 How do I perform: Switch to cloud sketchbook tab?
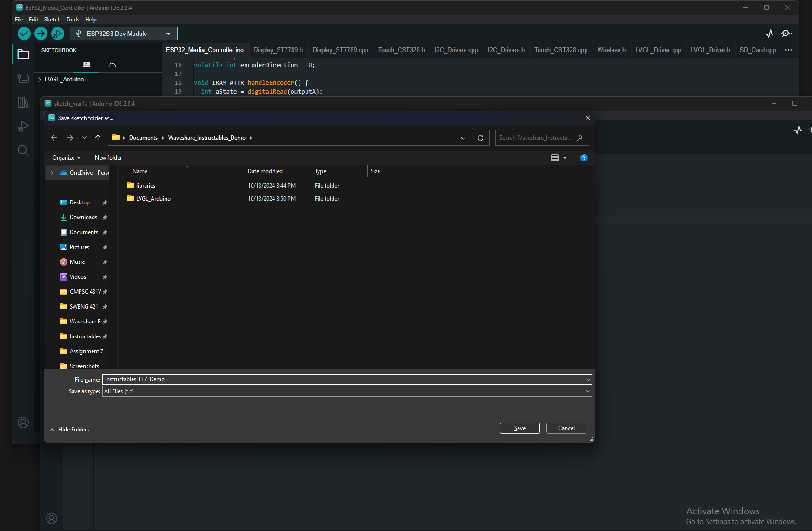(x=112, y=65)
